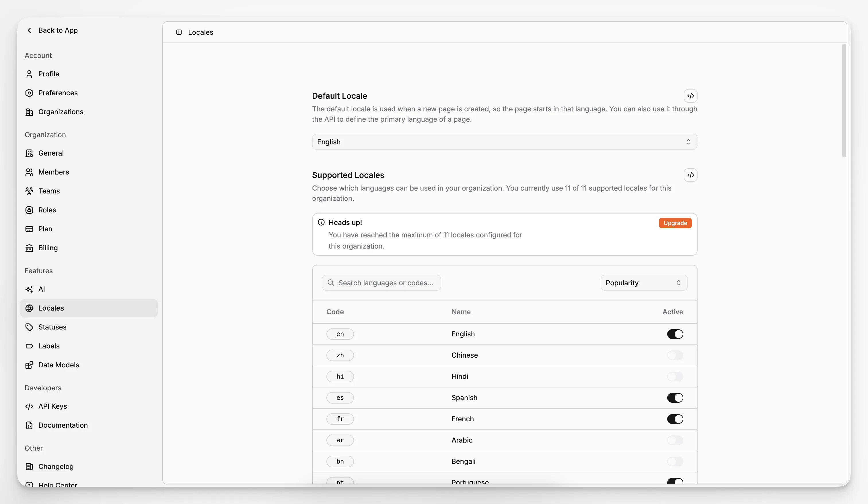The image size is (868, 504).
Task: Disable the English locale toggle
Action: point(675,334)
